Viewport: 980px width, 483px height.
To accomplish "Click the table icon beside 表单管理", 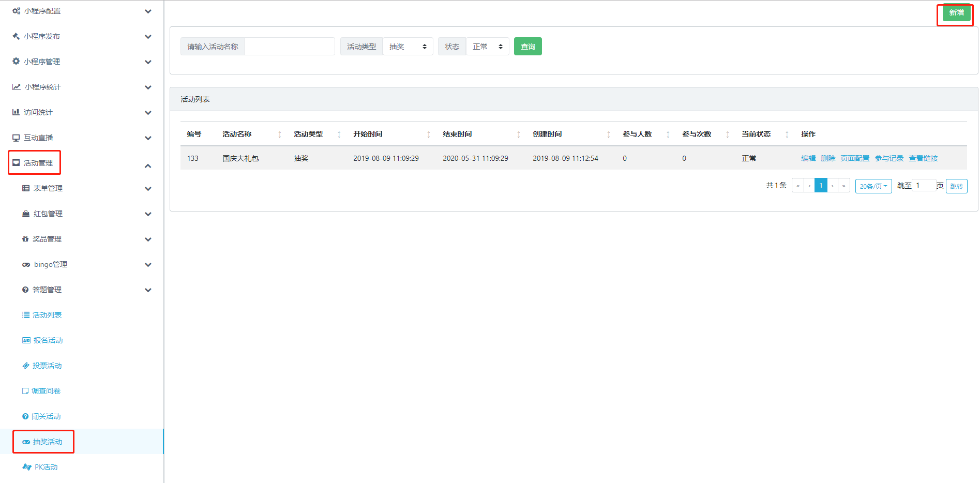I will point(26,188).
